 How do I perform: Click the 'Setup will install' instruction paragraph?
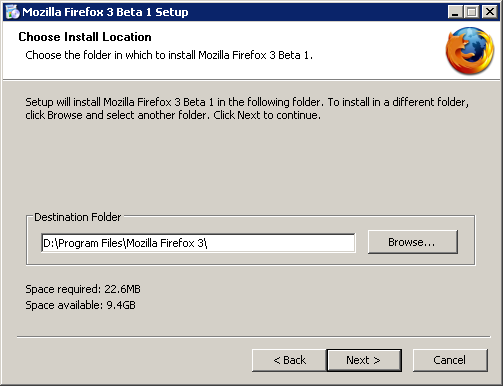tap(247, 108)
